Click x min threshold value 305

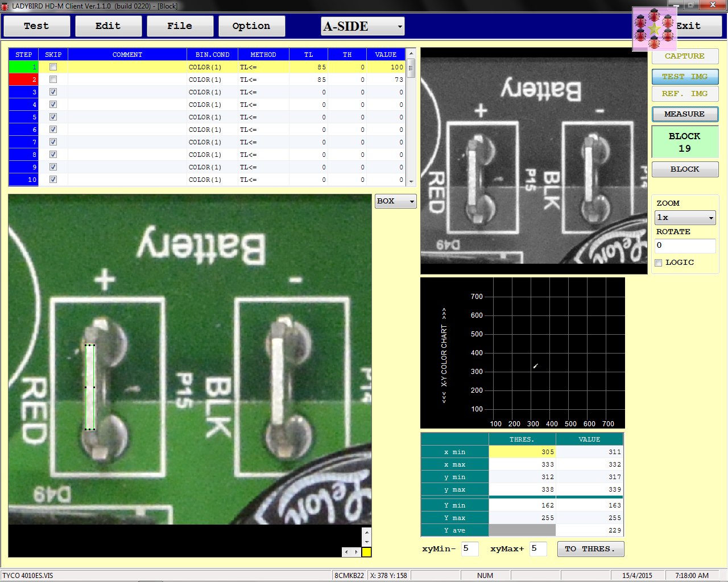pyautogui.click(x=522, y=452)
